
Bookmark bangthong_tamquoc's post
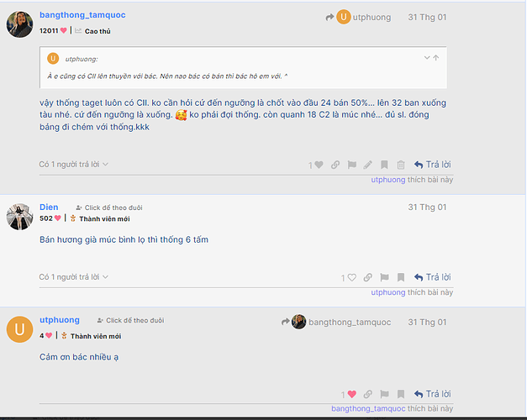click(x=384, y=165)
